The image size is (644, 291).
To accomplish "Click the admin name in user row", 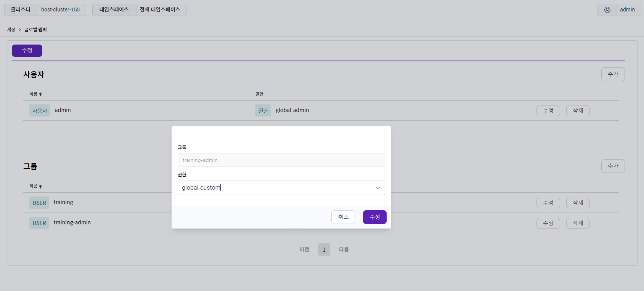I will coord(63,110).
